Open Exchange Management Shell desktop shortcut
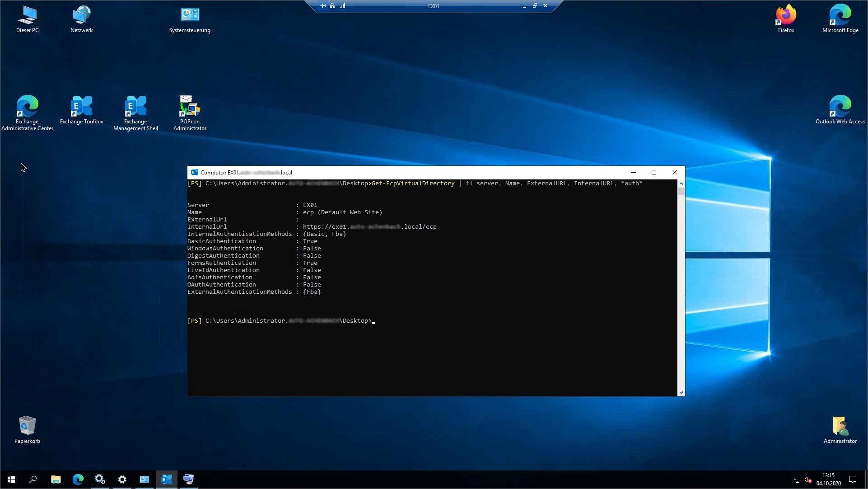This screenshot has width=868, height=489. click(135, 113)
